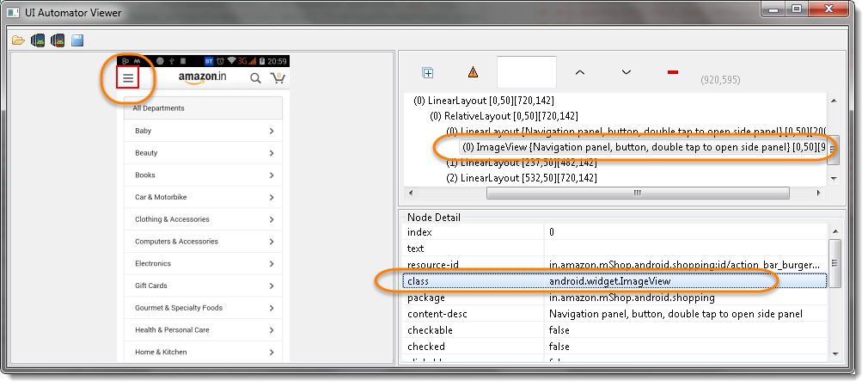Click the checkable false row
Image resolution: width=868 pixels, height=387 pixels.
[614, 330]
